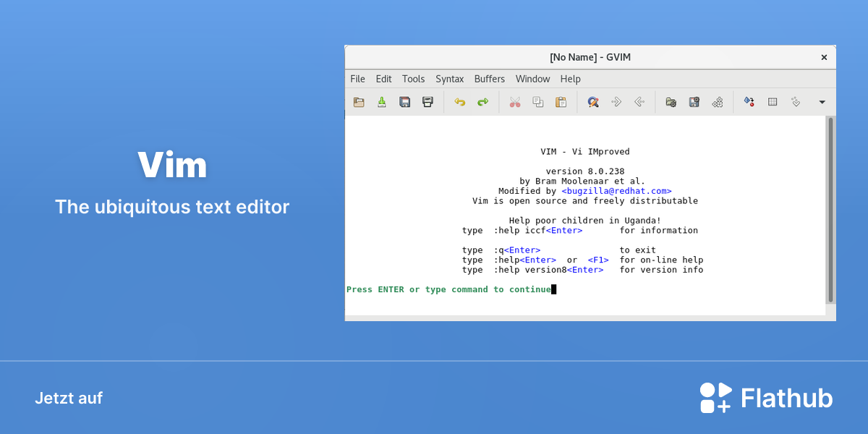
Task: Click the Print toolbar icon
Action: click(428, 102)
